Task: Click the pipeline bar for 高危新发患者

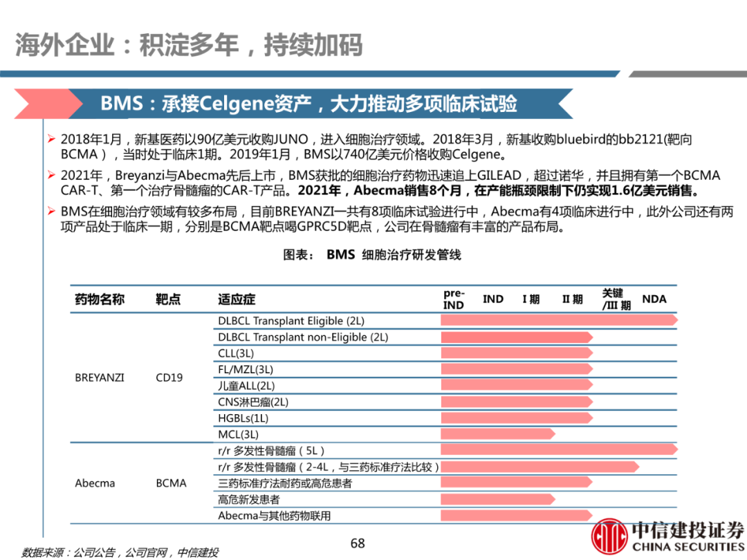Action: click(498, 499)
